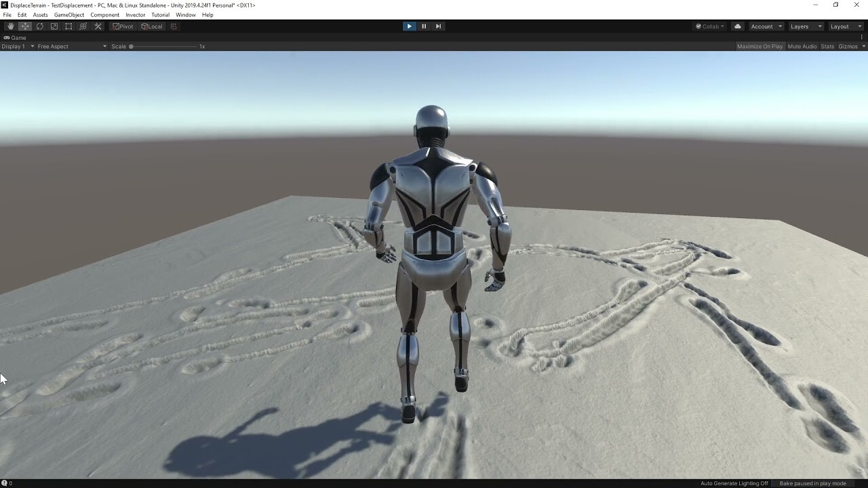The height and width of the screenshot is (488, 868).
Task: Open the custom editor tools wrench icon
Action: (98, 26)
